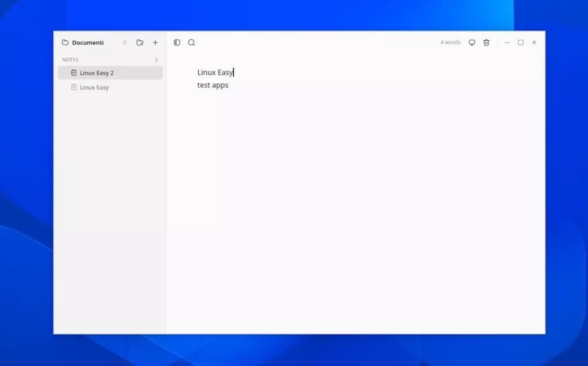Switch theme with the monitor icon
The image size is (588, 366).
(472, 43)
